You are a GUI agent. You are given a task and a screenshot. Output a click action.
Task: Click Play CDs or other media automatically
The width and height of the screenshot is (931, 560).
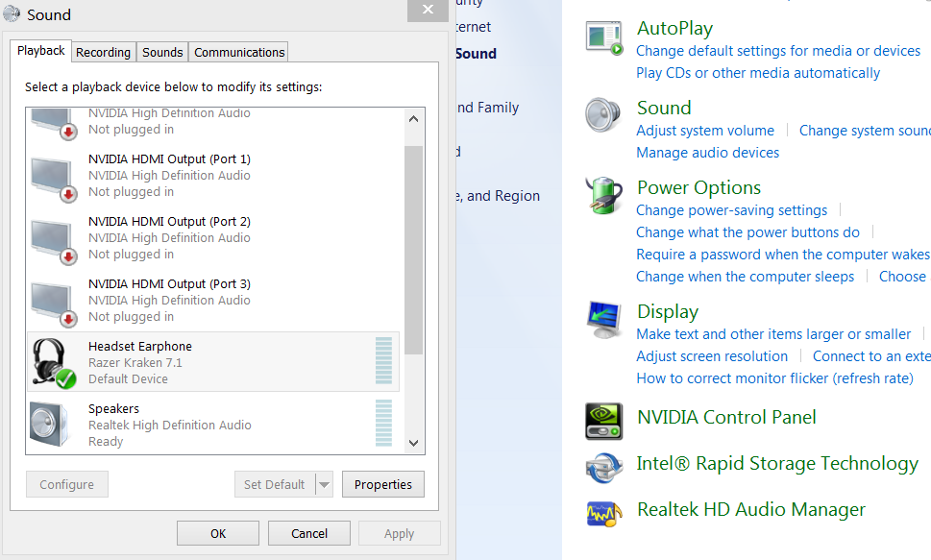coord(758,73)
